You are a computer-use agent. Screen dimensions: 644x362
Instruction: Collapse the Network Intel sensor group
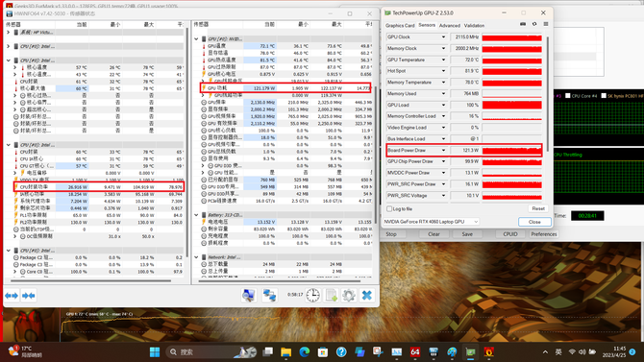tap(196, 257)
